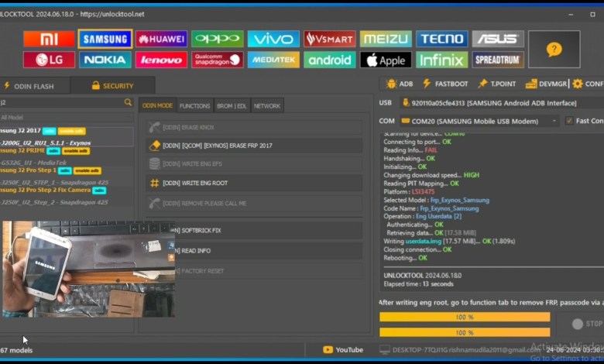This screenshot has height=364, width=604.
Task: Run [ODIN] [QCOM] [EXYNOS] ERASE FRP 2017
Action: 254,146
